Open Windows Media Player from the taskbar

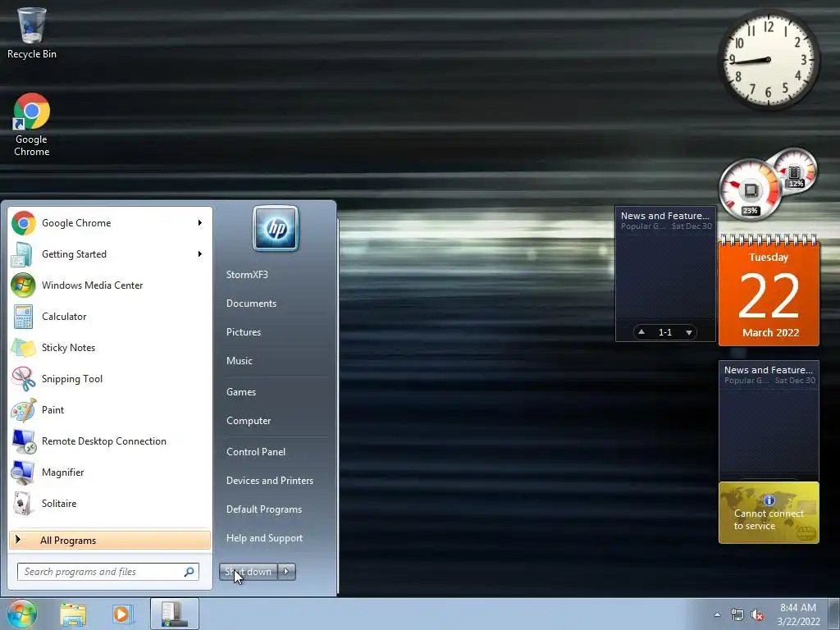[122, 614]
